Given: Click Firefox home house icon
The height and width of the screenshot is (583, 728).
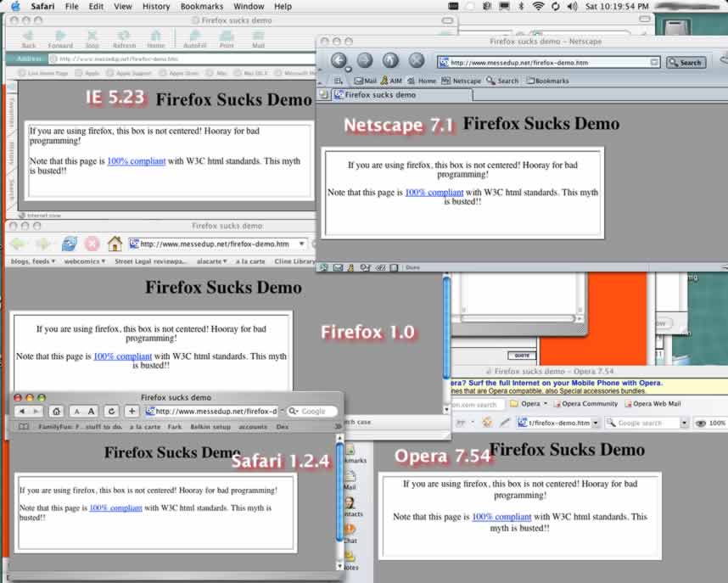Looking at the screenshot, I should click(x=115, y=244).
